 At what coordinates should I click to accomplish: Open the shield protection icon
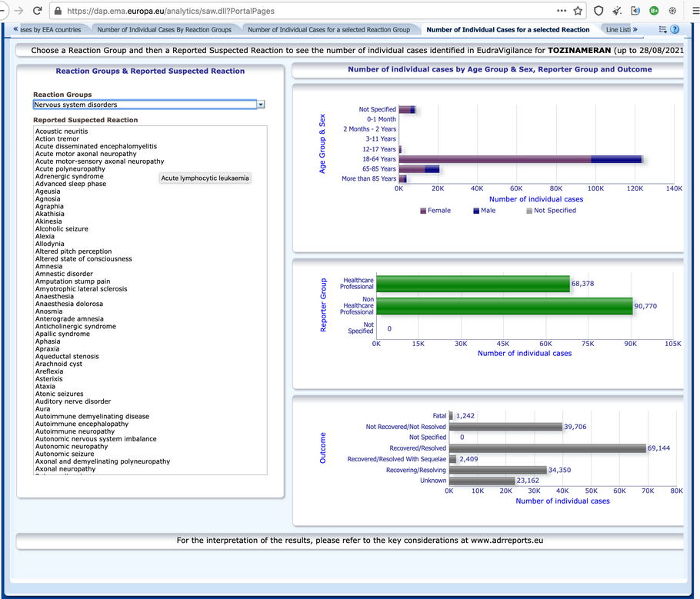click(598, 11)
